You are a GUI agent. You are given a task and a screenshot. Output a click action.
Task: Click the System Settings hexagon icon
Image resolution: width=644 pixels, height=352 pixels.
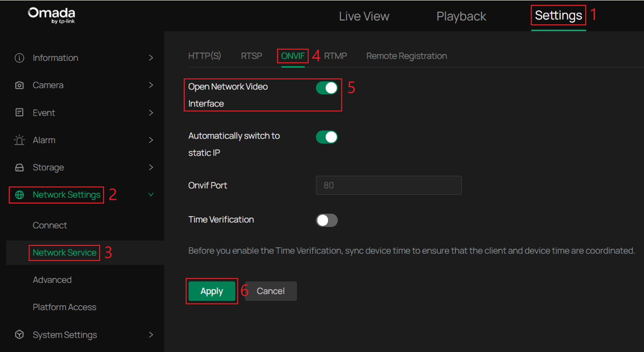19,334
